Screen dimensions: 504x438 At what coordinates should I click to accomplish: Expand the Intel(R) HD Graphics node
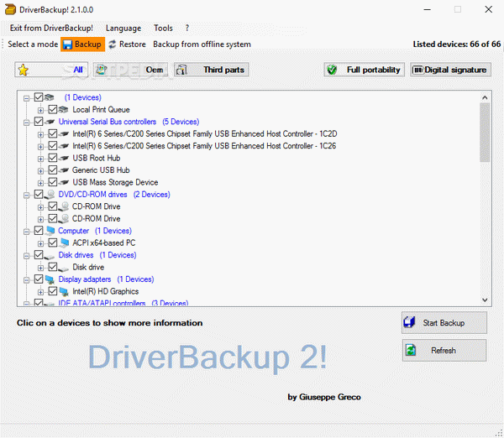pos(40,292)
